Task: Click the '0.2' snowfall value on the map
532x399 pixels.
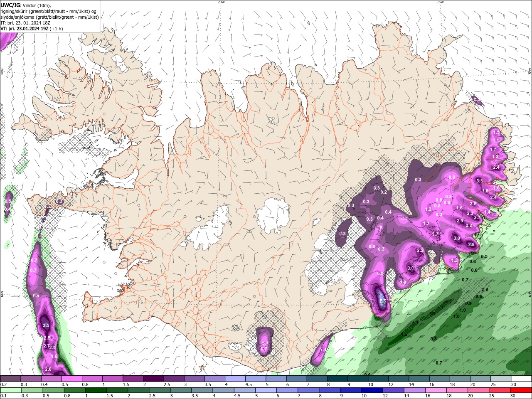Action: pos(384,192)
